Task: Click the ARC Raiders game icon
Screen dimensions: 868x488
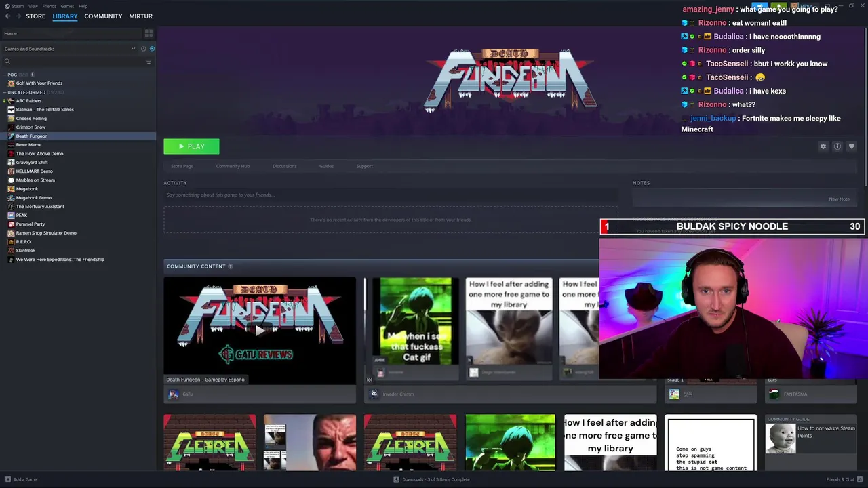Action: click(11, 101)
